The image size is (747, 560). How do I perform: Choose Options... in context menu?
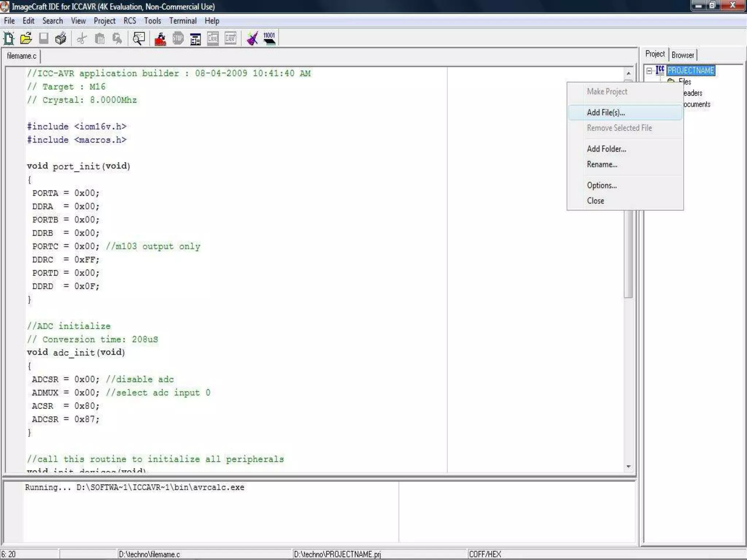625,185
